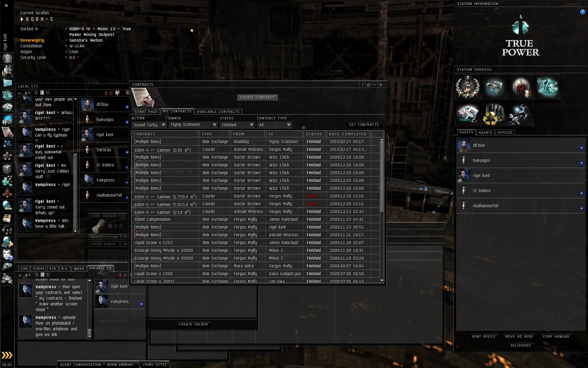Open the ship Fitting station service

pos(494,87)
